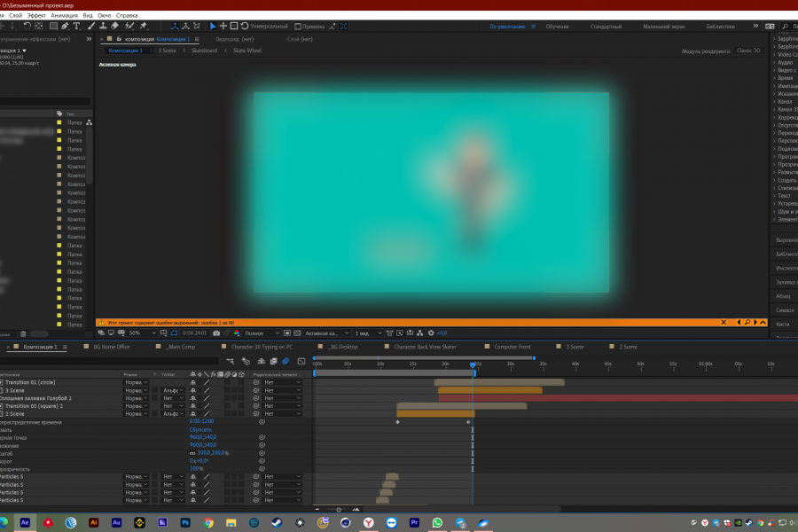Click the current time indicator playhead
The width and height of the screenshot is (798, 532).
point(473,364)
